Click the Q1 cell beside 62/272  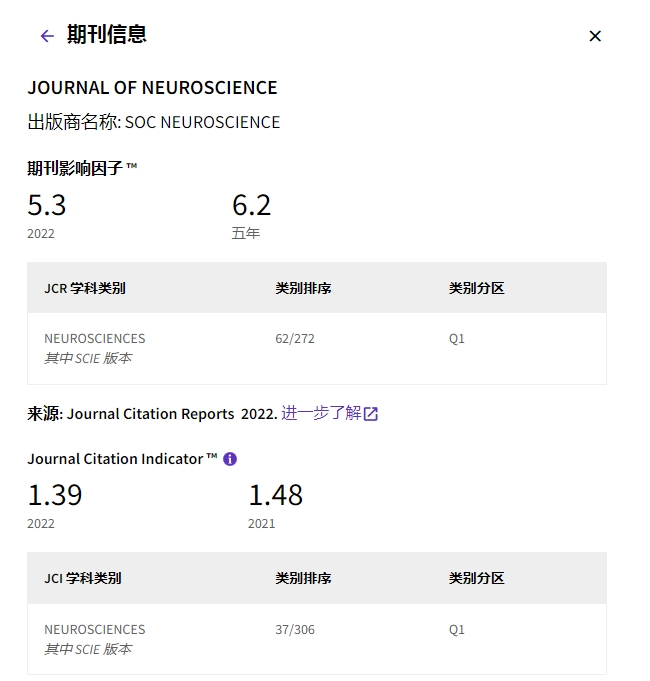point(456,339)
